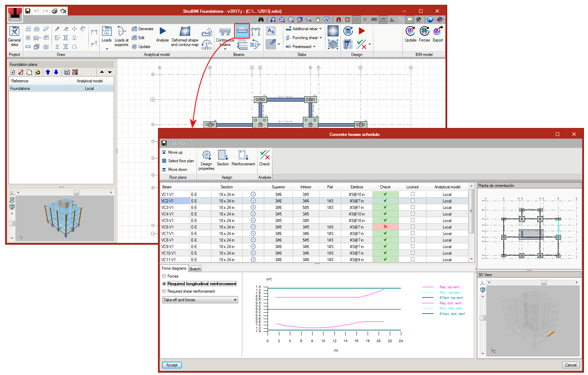The height and width of the screenshot is (375, 588).
Task: Tick the Locked checkbox for VC1-V1
Action: tap(413, 194)
